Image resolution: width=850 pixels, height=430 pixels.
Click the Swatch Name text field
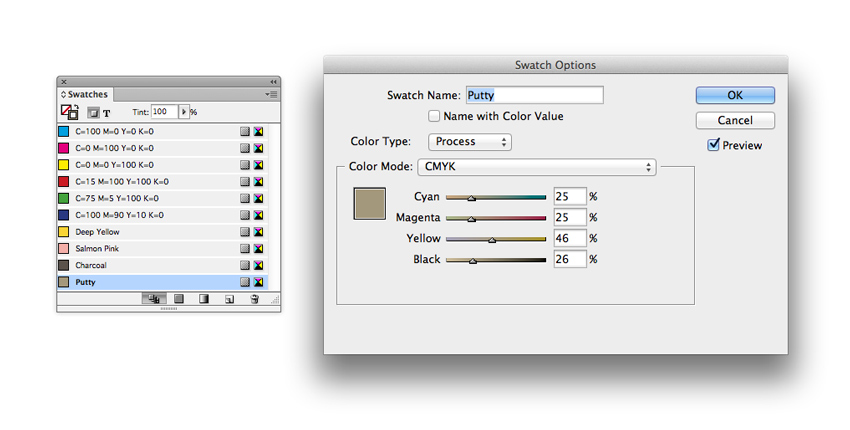[534, 95]
